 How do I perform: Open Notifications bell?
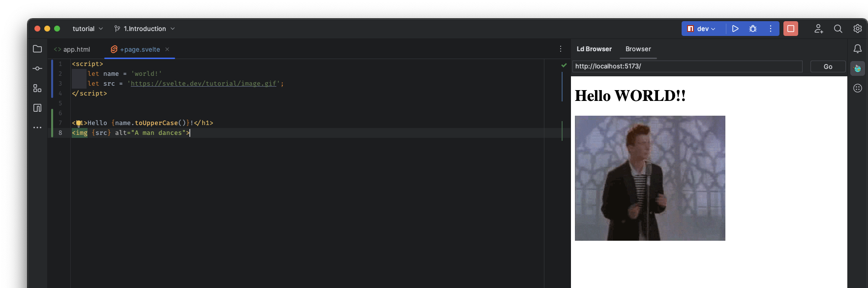coord(858,49)
